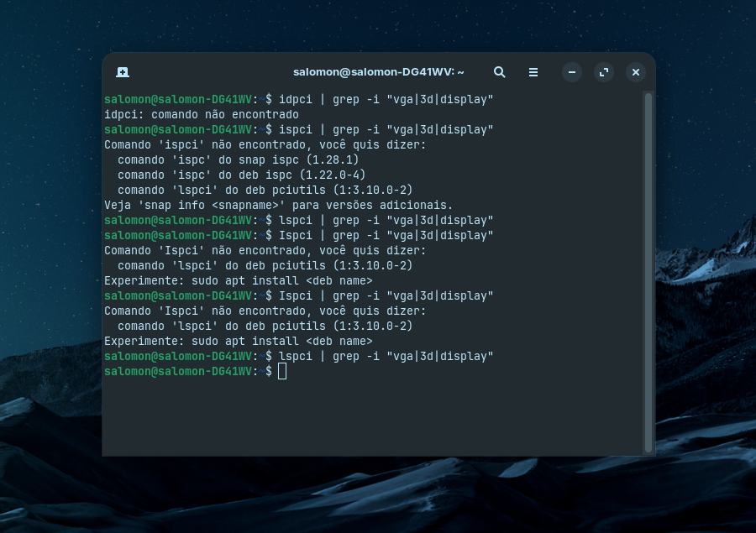
Task: Click the first 'Experimente: sudo apt install' line
Action: click(238, 280)
